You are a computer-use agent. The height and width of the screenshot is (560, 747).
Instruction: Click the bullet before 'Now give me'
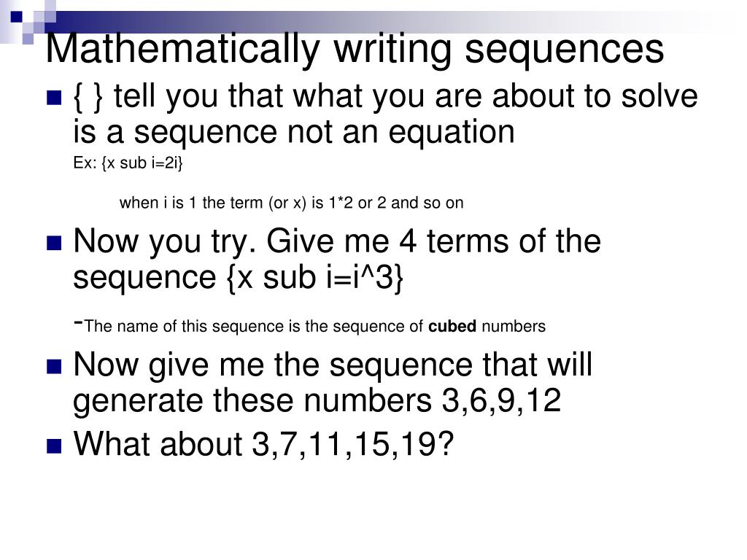coord(54,366)
